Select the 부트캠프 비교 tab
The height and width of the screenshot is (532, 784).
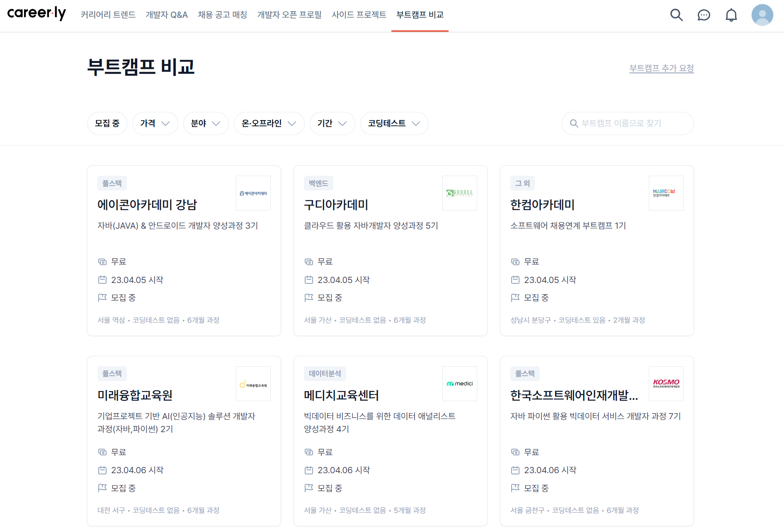[x=420, y=15]
